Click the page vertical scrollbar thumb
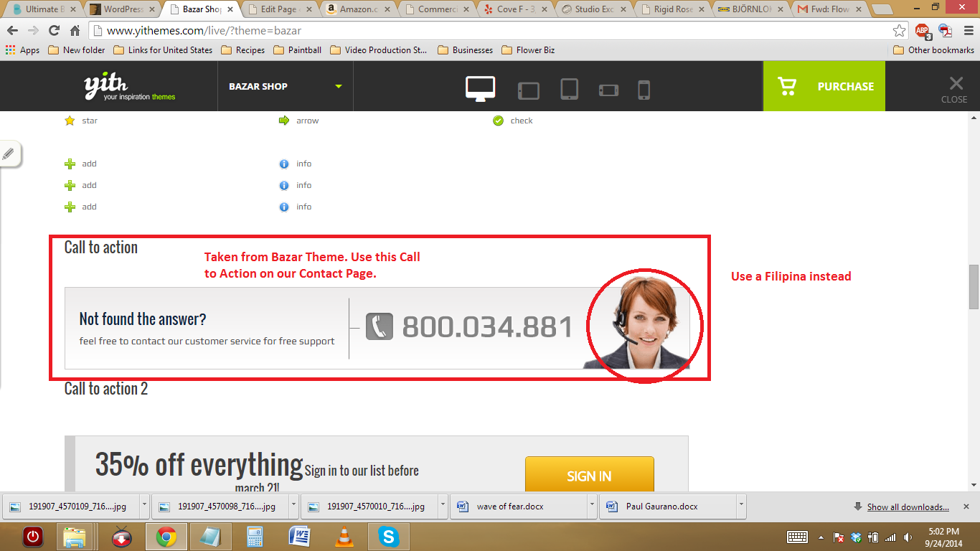 pos(974,286)
